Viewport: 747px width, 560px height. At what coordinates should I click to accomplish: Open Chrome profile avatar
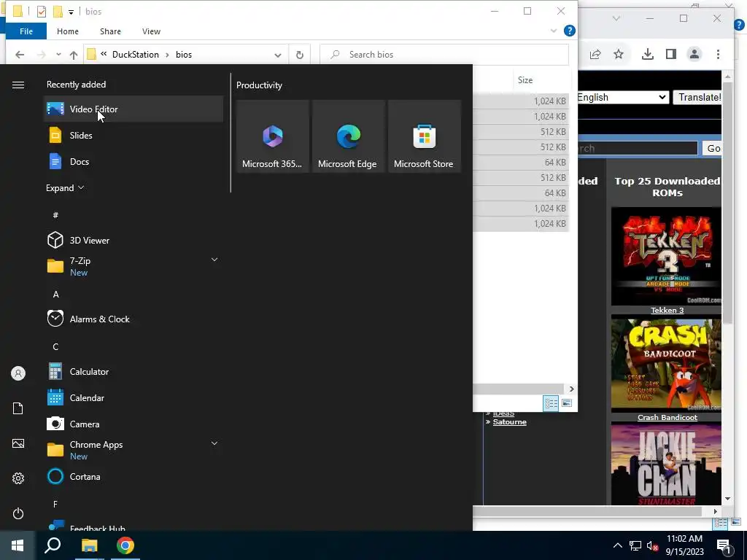[694, 54]
